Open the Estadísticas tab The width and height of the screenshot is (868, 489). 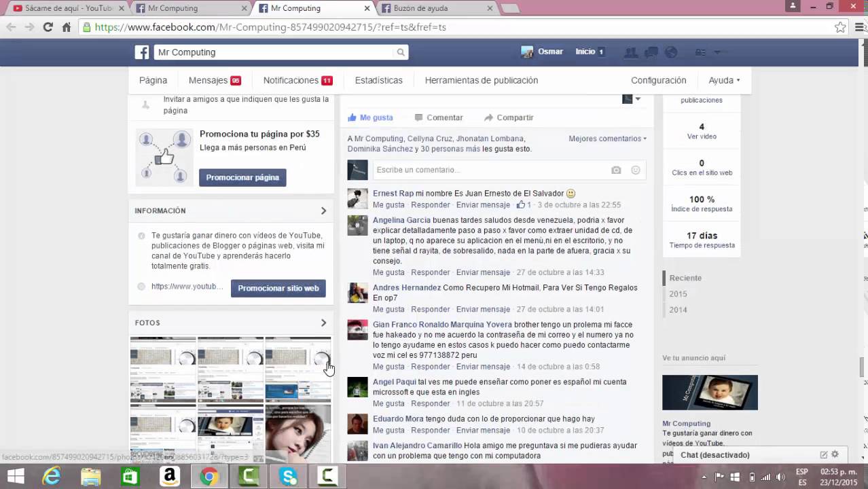point(378,80)
